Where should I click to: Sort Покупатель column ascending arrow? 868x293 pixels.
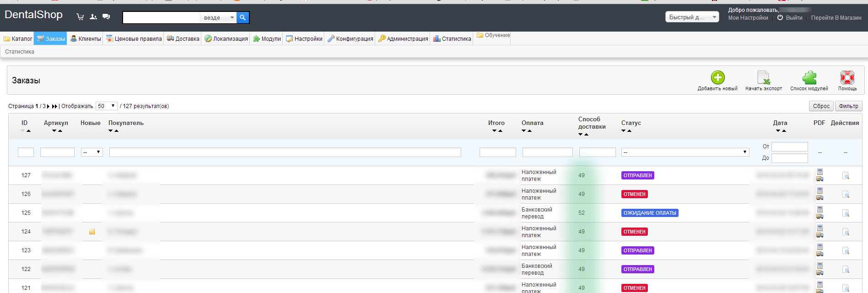click(x=116, y=131)
